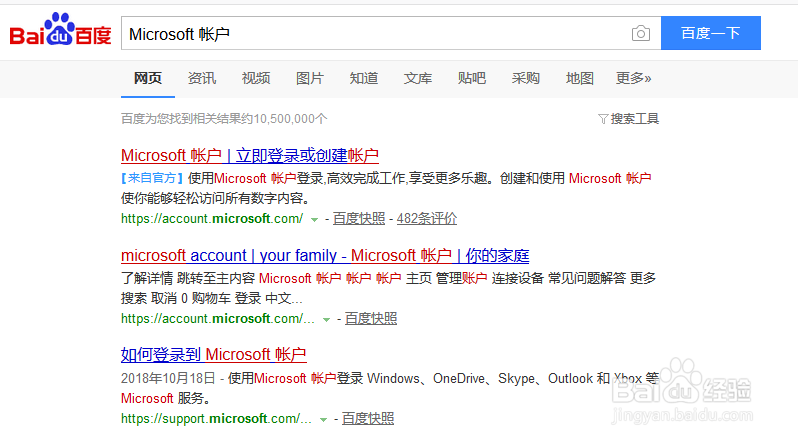This screenshot has width=798, height=443.
Task: Open the 采购 tab
Action: (x=525, y=78)
